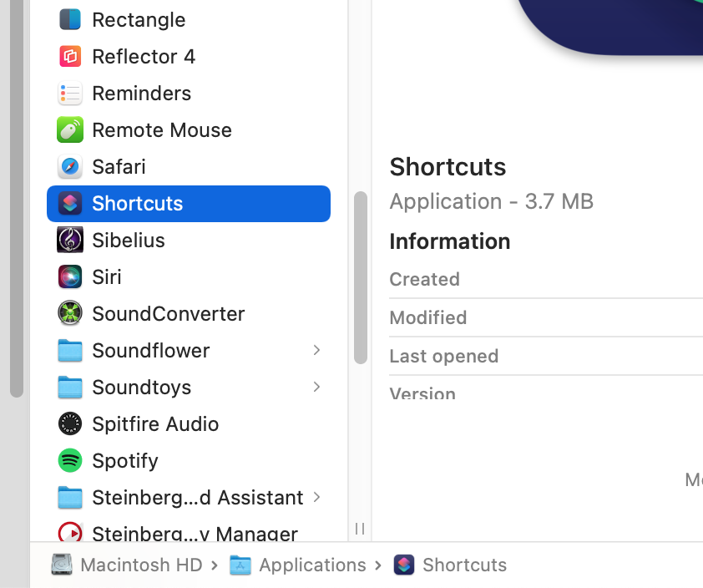This screenshot has width=703, height=588.
Task: Click the Reflector 4 app icon
Action: (70, 57)
